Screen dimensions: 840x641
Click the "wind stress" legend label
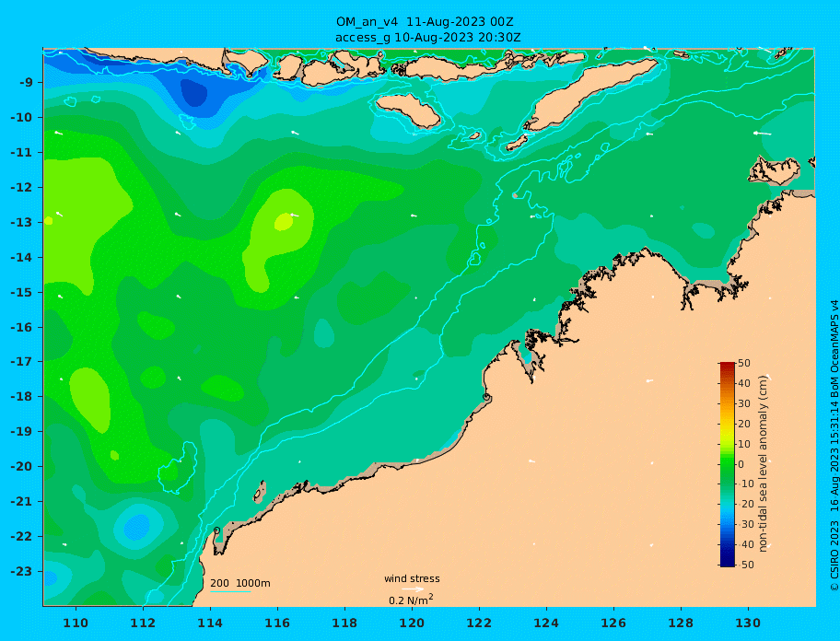412,578
